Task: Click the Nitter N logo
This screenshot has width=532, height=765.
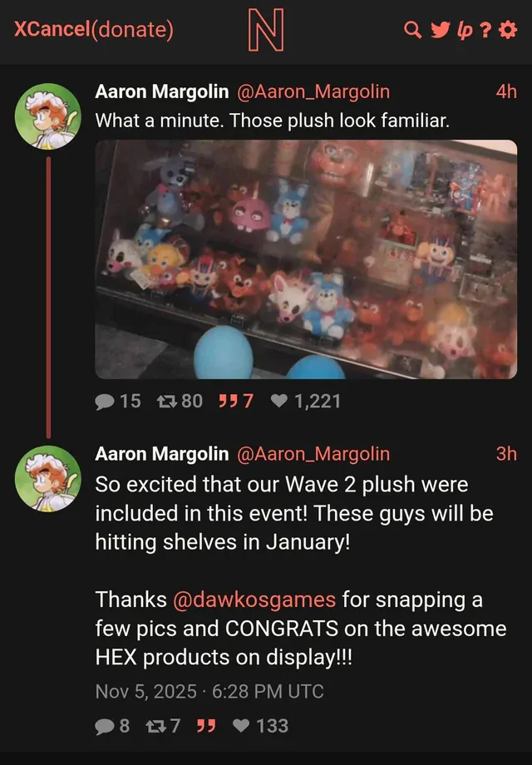Action: (x=266, y=32)
